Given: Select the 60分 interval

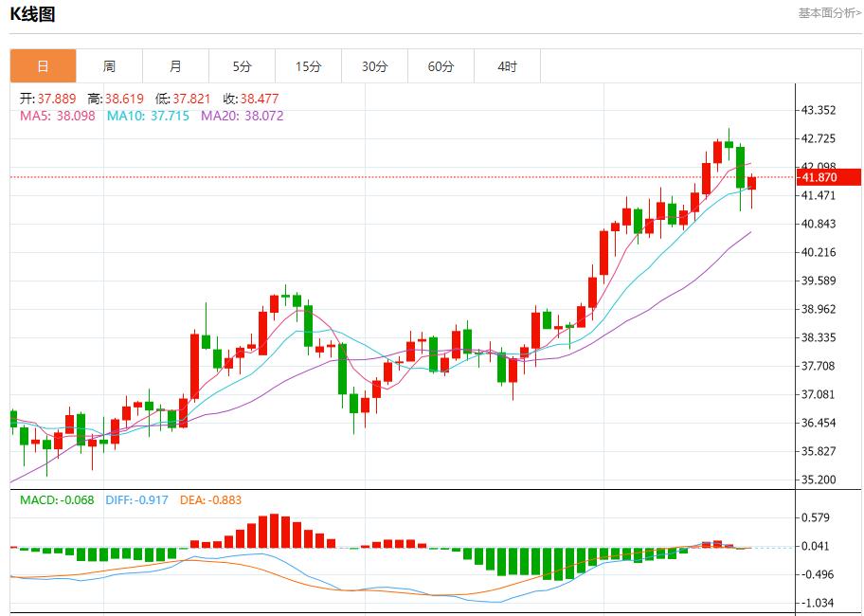Looking at the screenshot, I should point(440,66).
